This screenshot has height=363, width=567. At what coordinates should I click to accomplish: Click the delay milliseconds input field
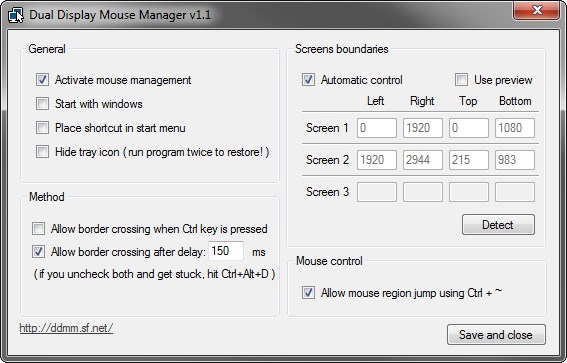226,251
